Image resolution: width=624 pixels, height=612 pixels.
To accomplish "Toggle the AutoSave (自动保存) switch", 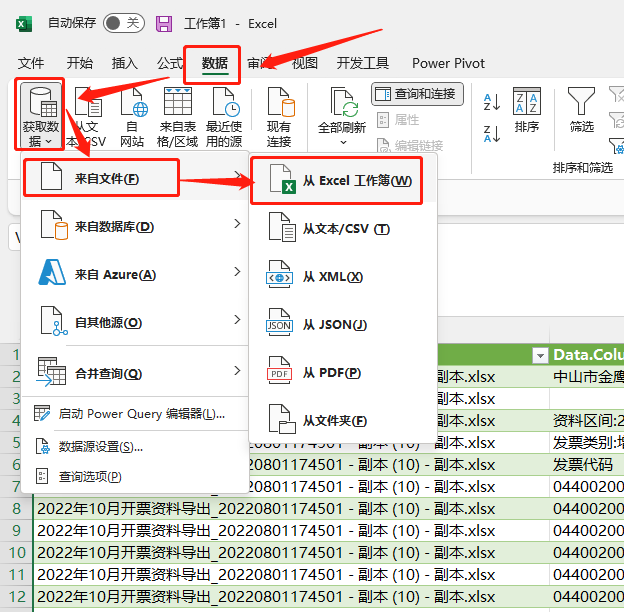I will pos(123,23).
